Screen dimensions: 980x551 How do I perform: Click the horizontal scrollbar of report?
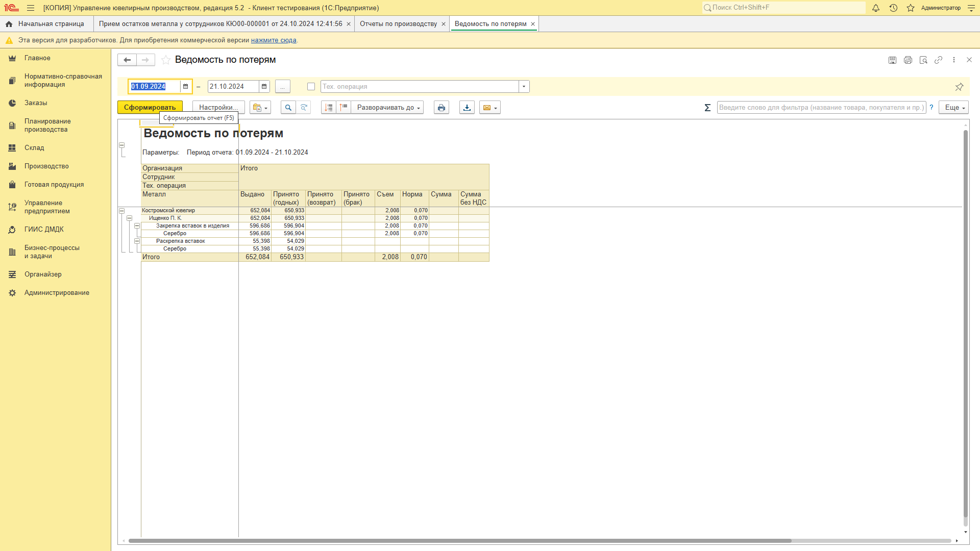point(459,541)
